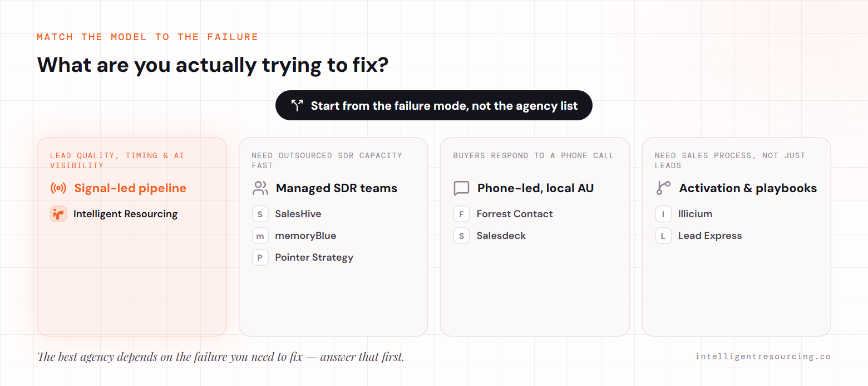The height and width of the screenshot is (386, 868).
Task: Click the people icon next to Managed SDR teams
Action: [260, 188]
